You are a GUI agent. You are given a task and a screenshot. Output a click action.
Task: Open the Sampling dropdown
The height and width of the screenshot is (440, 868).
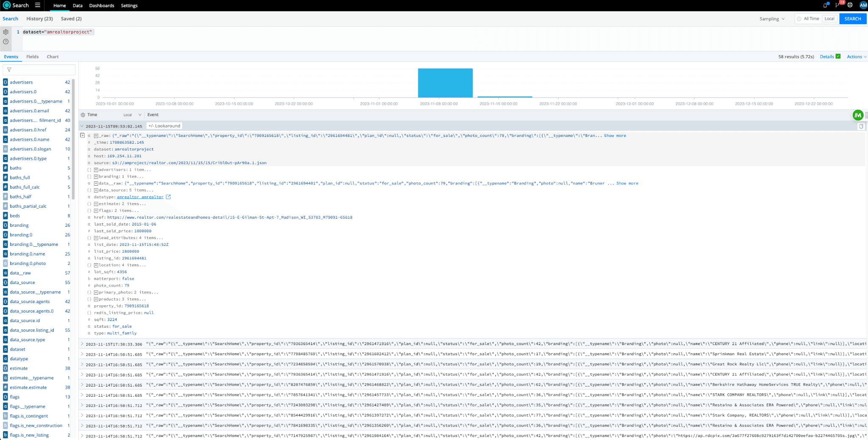pyautogui.click(x=772, y=19)
